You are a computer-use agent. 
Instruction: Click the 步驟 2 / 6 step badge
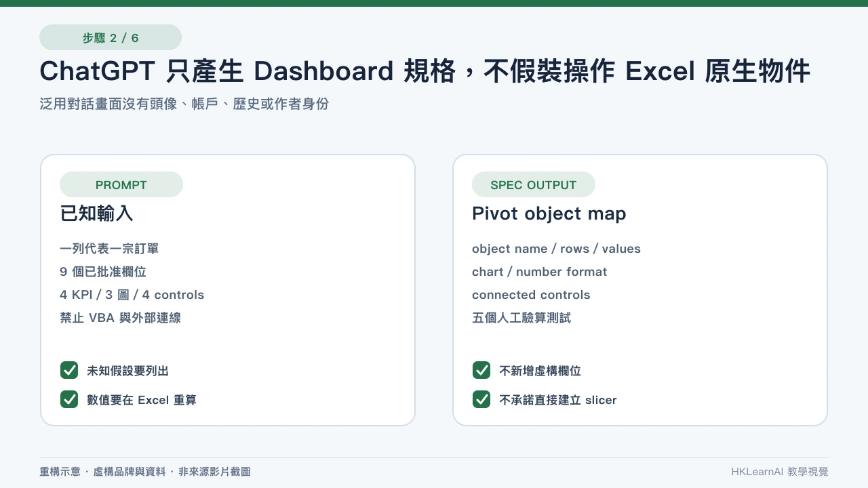pyautogui.click(x=111, y=37)
